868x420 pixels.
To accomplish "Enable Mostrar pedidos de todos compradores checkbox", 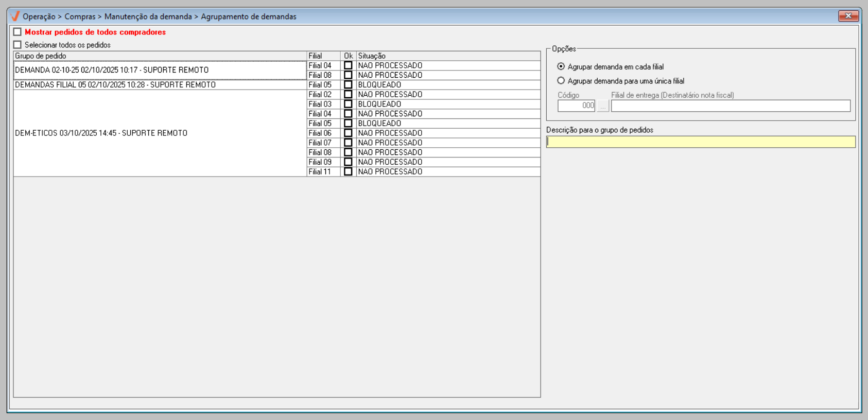I will click(18, 32).
